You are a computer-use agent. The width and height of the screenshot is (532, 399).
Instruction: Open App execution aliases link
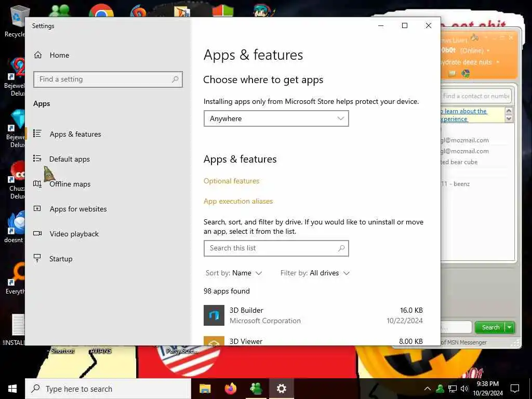[238, 201]
